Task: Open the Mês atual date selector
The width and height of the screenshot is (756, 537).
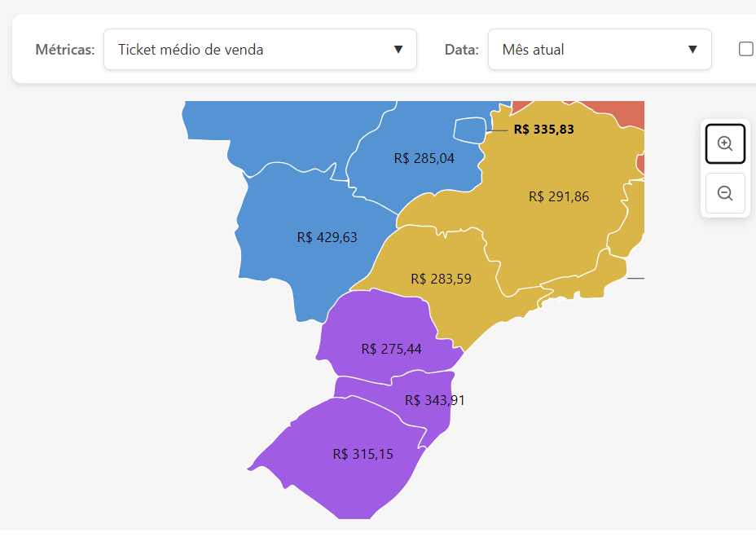Action: click(x=600, y=49)
